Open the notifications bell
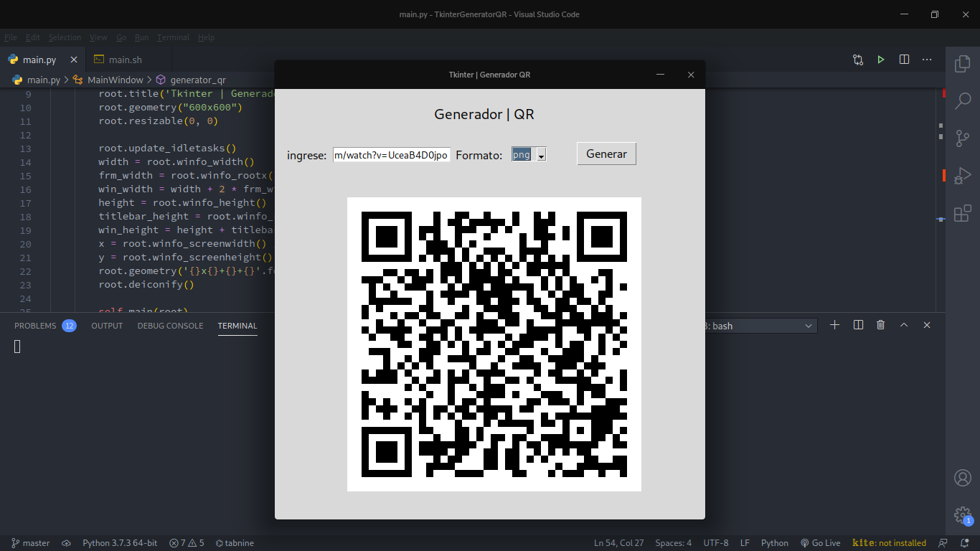 (x=965, y=543)
